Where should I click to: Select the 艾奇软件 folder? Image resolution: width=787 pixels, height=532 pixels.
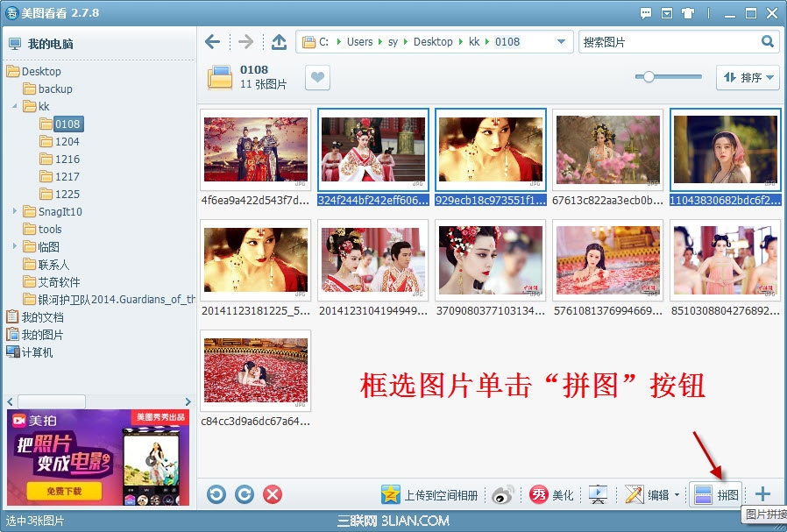tap(52, 282)
